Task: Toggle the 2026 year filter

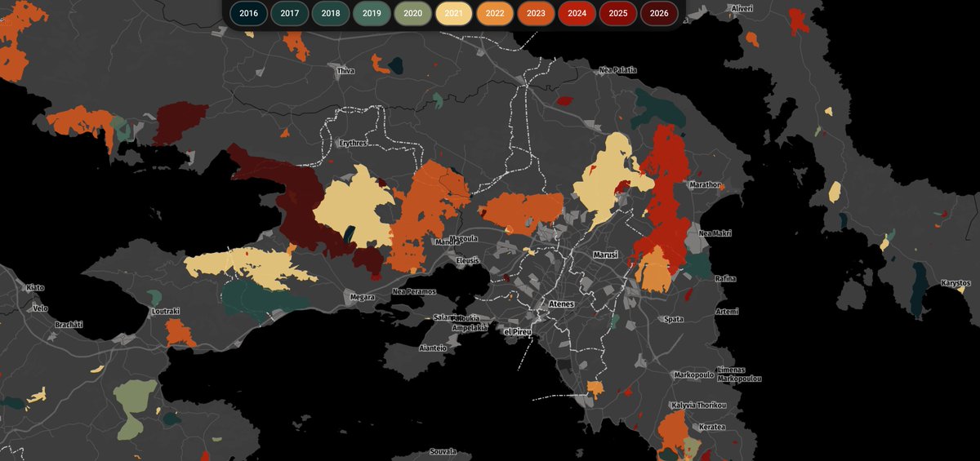Action: click(659, 13)
